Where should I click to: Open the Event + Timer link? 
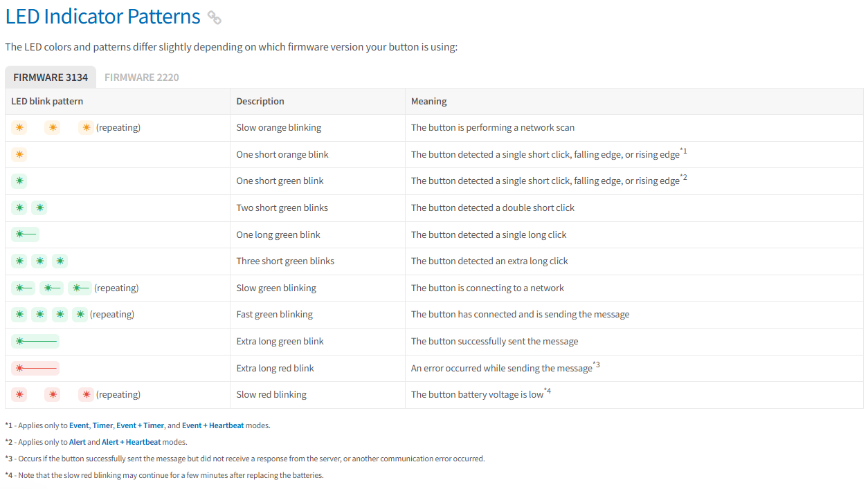(140, 425)
